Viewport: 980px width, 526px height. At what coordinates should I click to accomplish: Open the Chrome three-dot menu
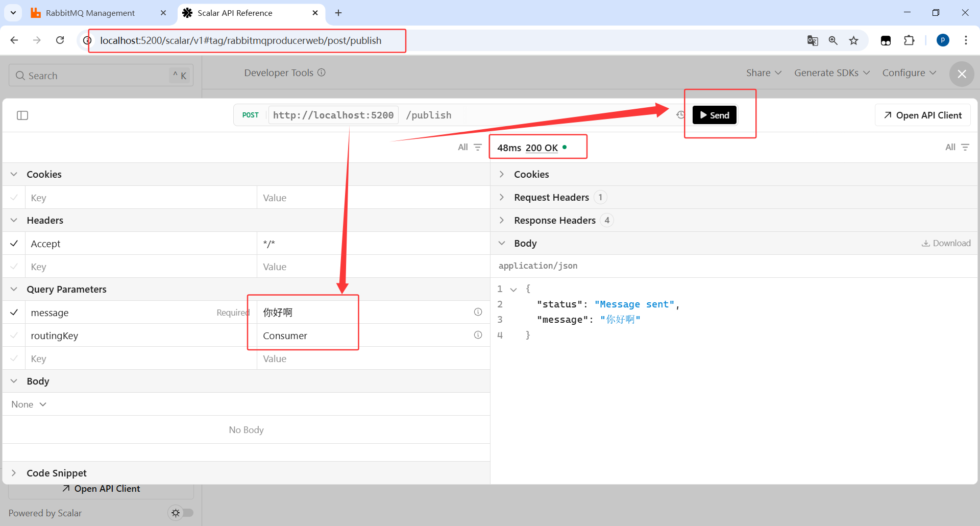click(x=966, y=40)
